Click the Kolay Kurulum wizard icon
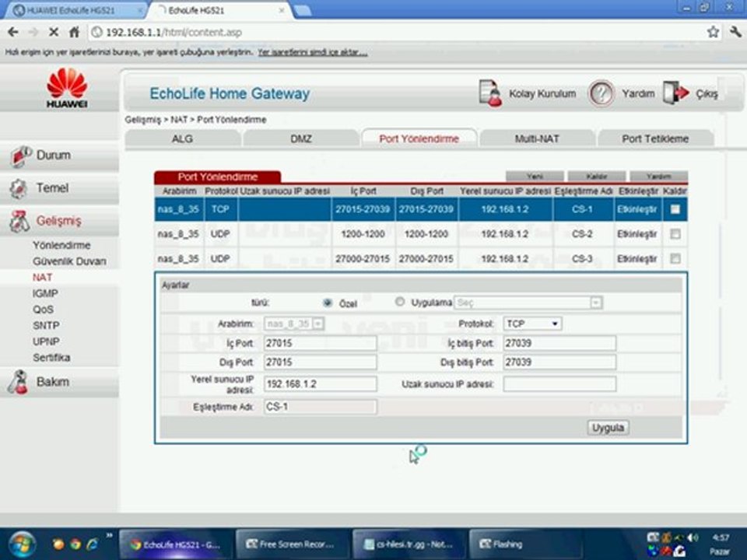The height and width of the screenshot is (560, 747). click(x=490, y=93)
